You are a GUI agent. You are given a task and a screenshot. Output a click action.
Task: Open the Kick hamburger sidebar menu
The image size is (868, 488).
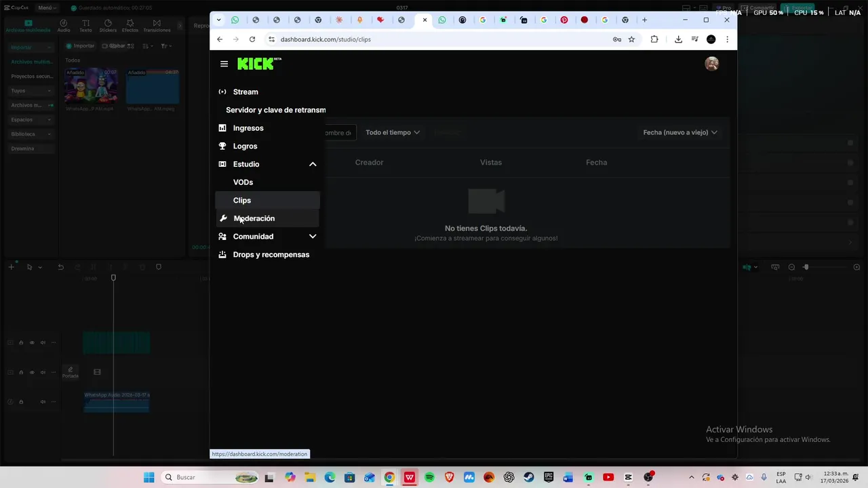(x=224, y=64)
